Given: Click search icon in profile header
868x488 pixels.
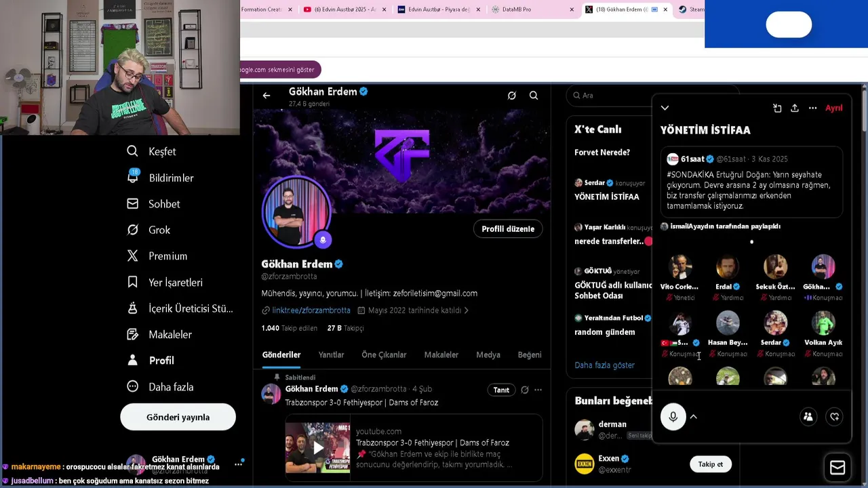Looking at the screenshot, I should click(x=534, y=96).
